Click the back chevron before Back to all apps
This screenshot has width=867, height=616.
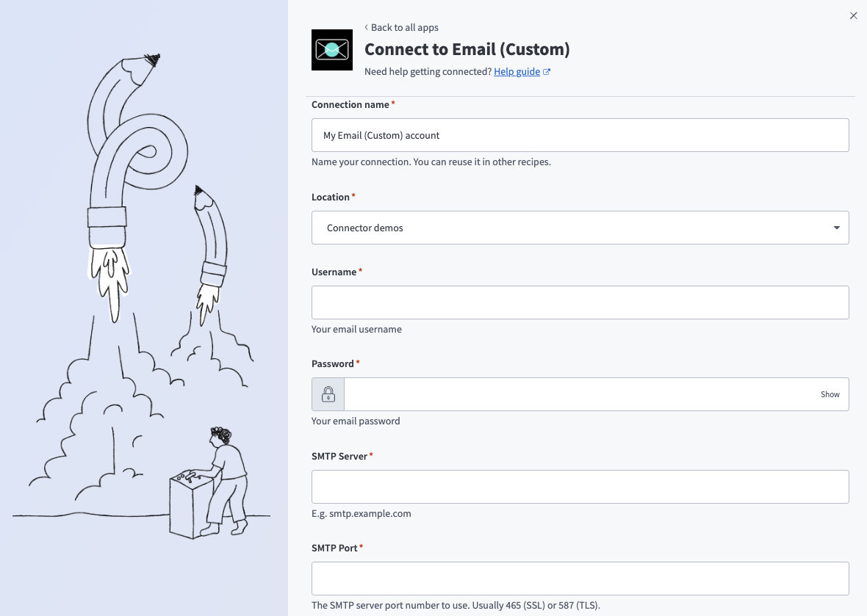pyautogui.click(x=366, y=27)
